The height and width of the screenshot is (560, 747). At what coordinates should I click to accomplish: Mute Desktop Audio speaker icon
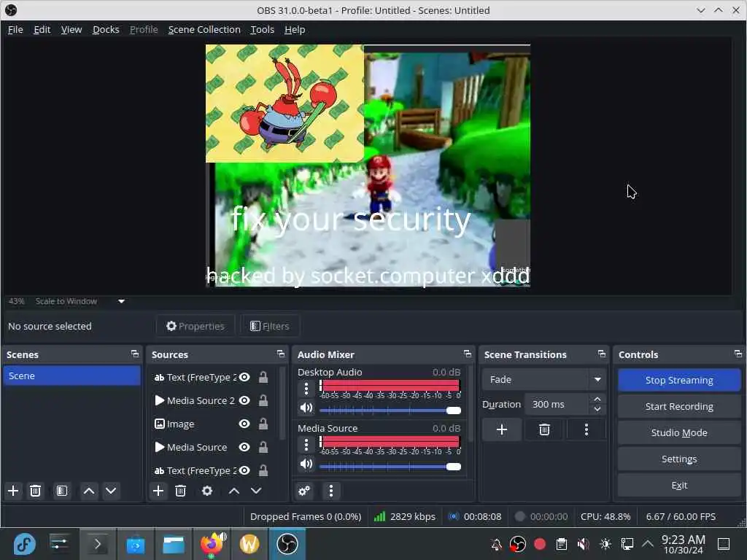306,408
